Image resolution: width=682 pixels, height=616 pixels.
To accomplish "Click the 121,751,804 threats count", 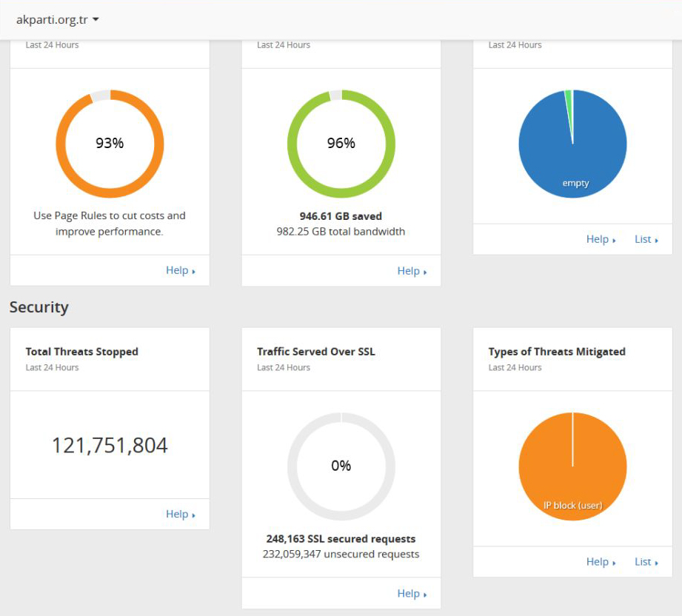I will [110, 446].
